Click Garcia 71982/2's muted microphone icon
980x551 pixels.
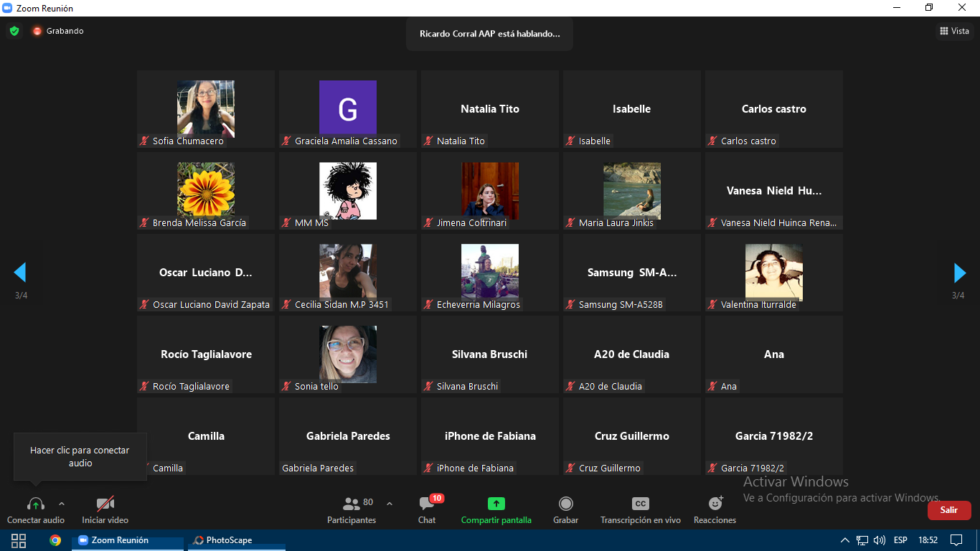712,468
